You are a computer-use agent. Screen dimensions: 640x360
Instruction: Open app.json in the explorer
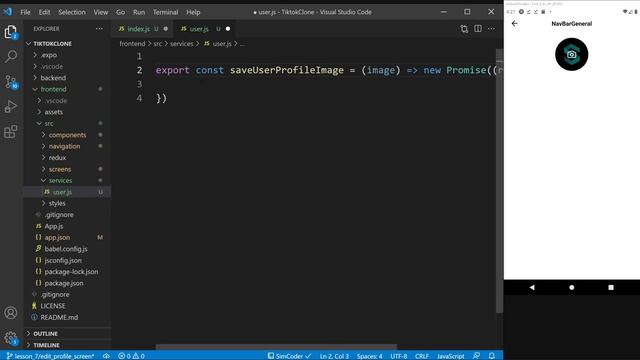point(57,238)
